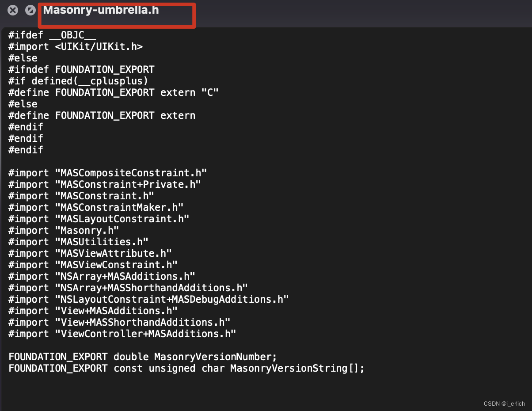
Task: Click the import of MASUtilities.h
Action: tap(78, 242)
